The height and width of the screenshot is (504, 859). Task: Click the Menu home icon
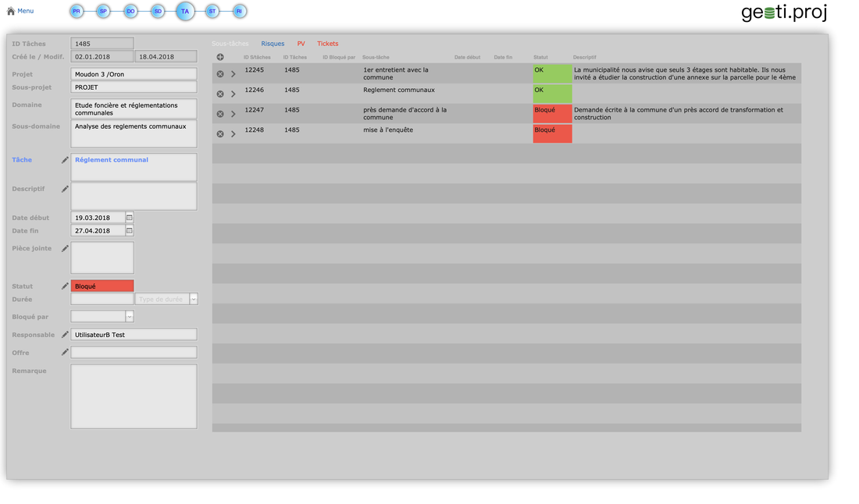(11, 11)
